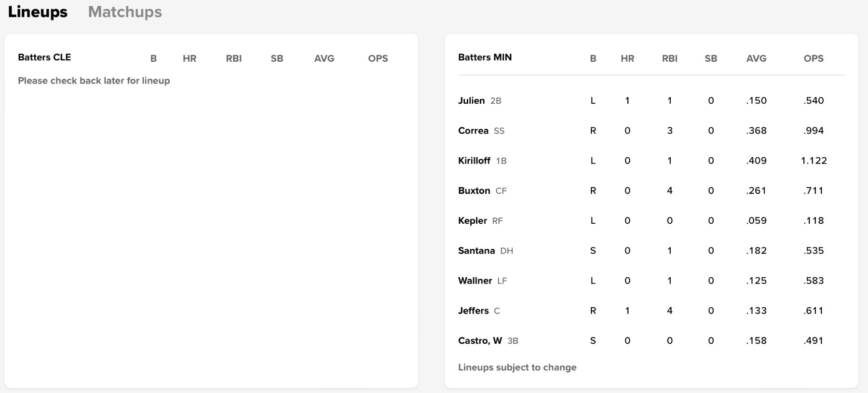Switch to the Matchups tab

(125, 12)
